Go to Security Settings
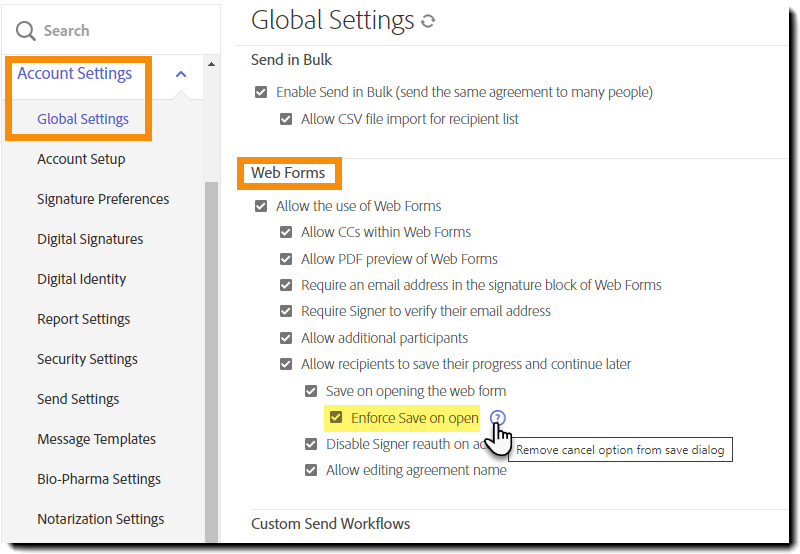 click(87, 359)
